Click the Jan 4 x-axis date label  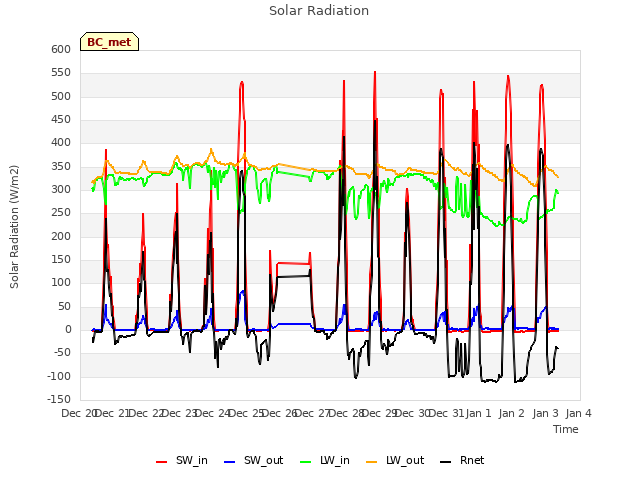pyautogui.click(x=578, y=413)
